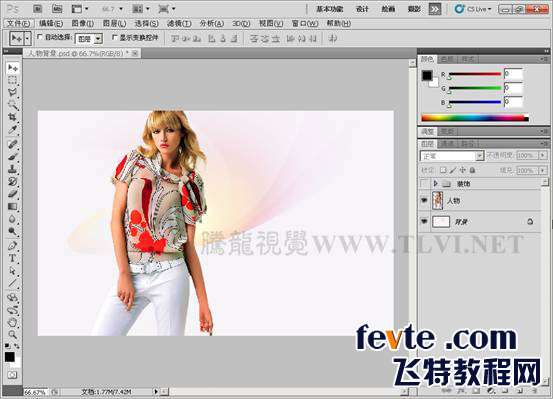Expand the 装饰 layer group
This screenshot has height=399, width=553.
tap(435, 183)
